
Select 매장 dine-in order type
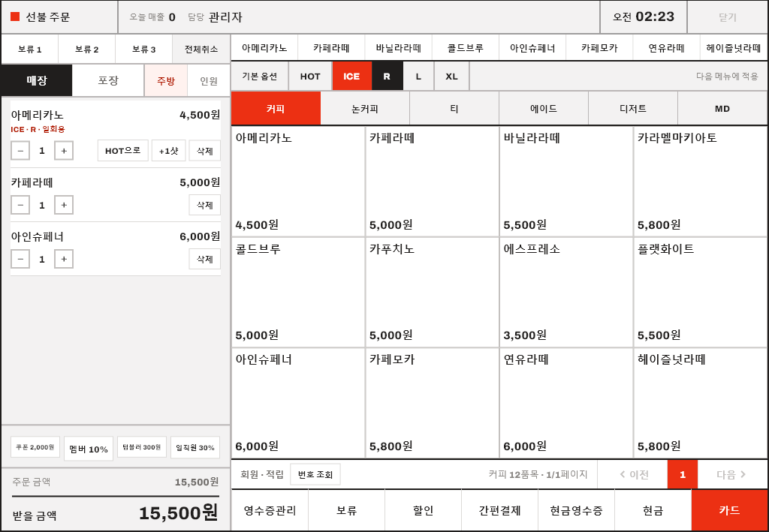coord(37,80)
